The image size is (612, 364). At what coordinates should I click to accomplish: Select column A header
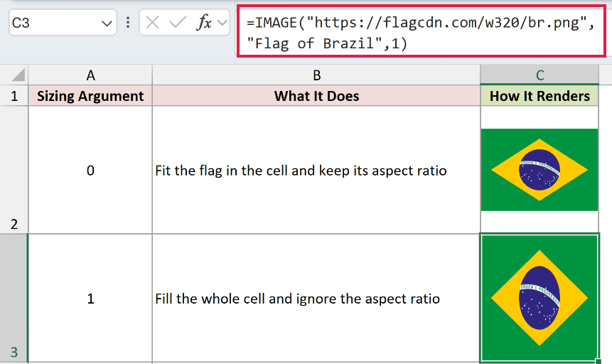tap(90, 75)
